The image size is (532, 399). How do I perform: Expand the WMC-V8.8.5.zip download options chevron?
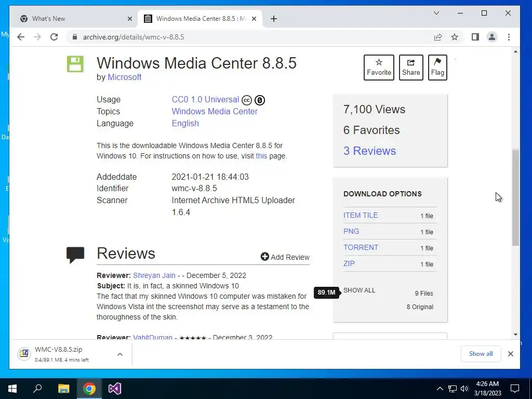coord(120,354)
